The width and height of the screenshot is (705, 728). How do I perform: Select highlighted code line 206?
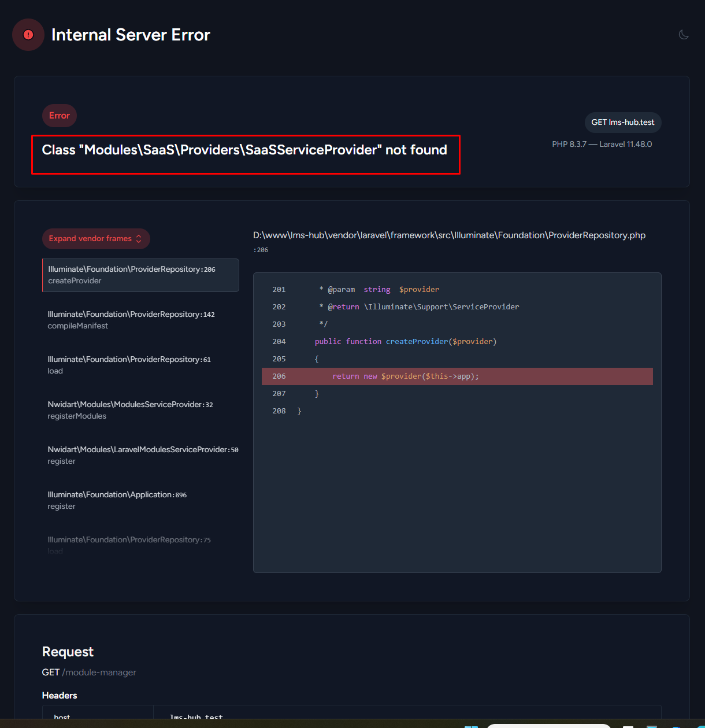point(457,376)
